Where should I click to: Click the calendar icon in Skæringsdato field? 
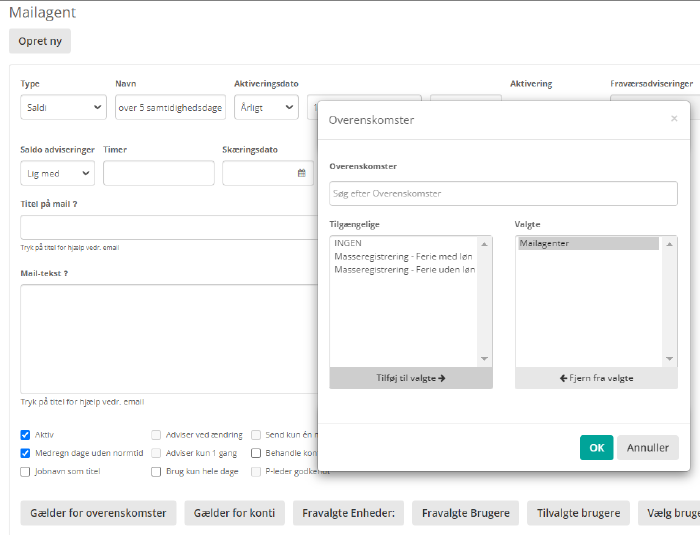pos(302,173)
